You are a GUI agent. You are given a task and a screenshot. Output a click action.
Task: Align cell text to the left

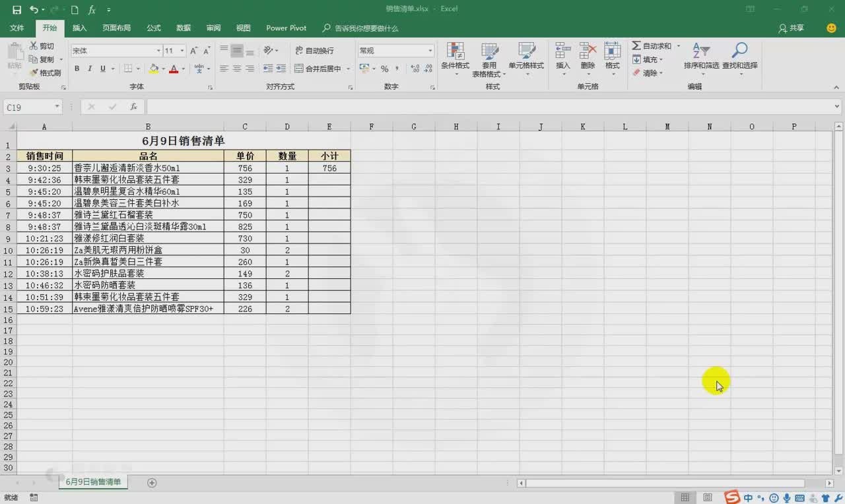pos(224,69)
